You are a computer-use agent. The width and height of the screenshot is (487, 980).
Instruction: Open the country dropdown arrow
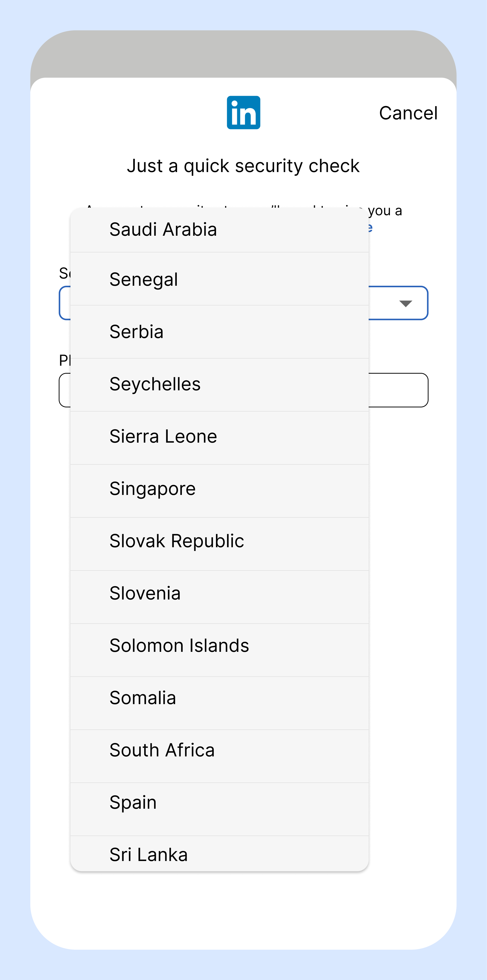tap(406, 303)
